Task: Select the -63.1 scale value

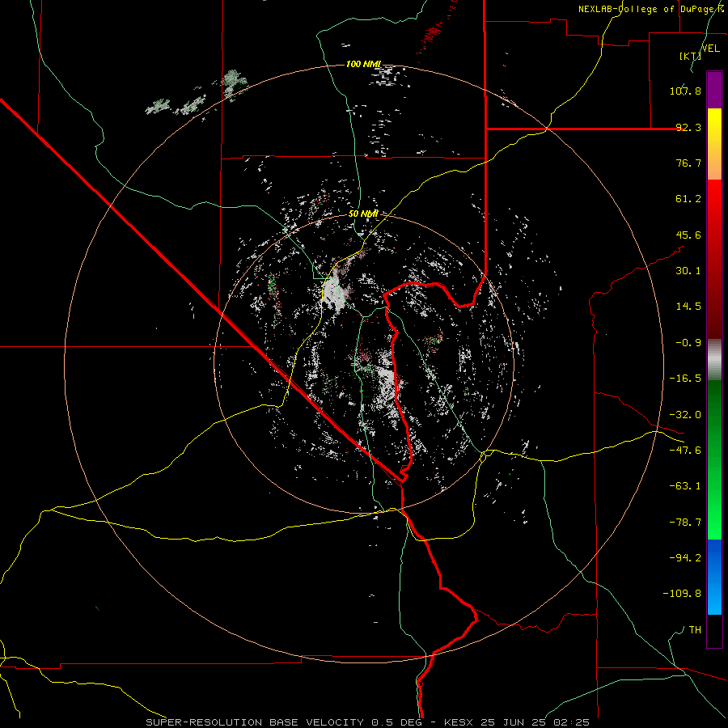Action: click(x=685, y=486)
